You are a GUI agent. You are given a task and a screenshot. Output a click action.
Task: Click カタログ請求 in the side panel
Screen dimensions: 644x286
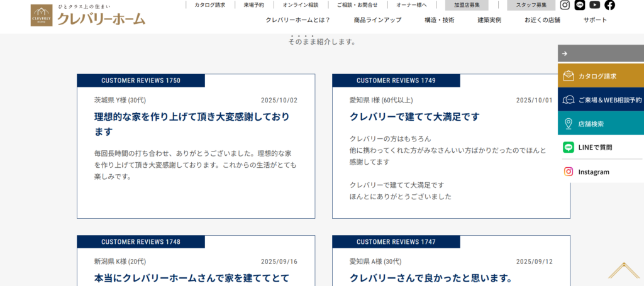click(x=600, y=76)
